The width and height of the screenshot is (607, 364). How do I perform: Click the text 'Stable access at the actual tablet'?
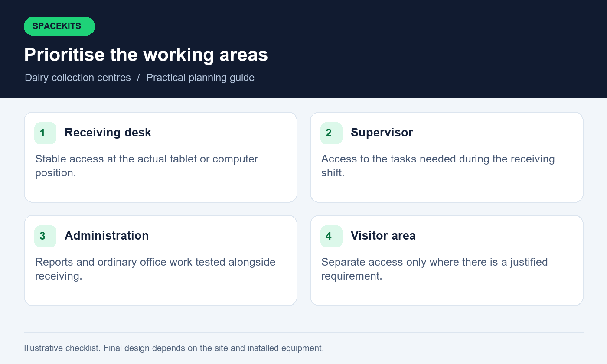tap(116, 159)
